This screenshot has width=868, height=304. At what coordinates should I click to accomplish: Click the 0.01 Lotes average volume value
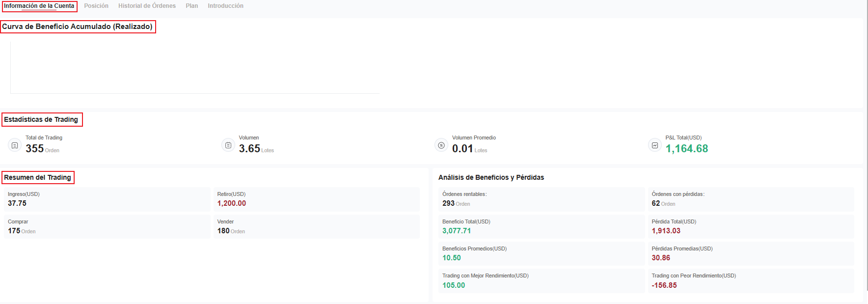tap(462, 148)
